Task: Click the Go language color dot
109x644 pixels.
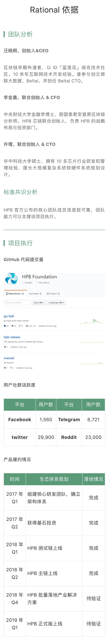Action: point(5,326)
